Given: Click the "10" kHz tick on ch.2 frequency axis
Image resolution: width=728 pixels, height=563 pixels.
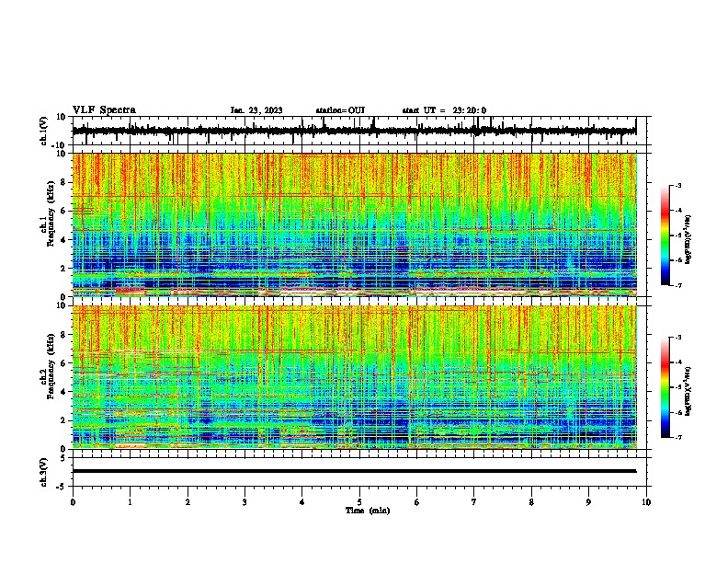Looking at the screenshot, I should (x=61, y=305).
